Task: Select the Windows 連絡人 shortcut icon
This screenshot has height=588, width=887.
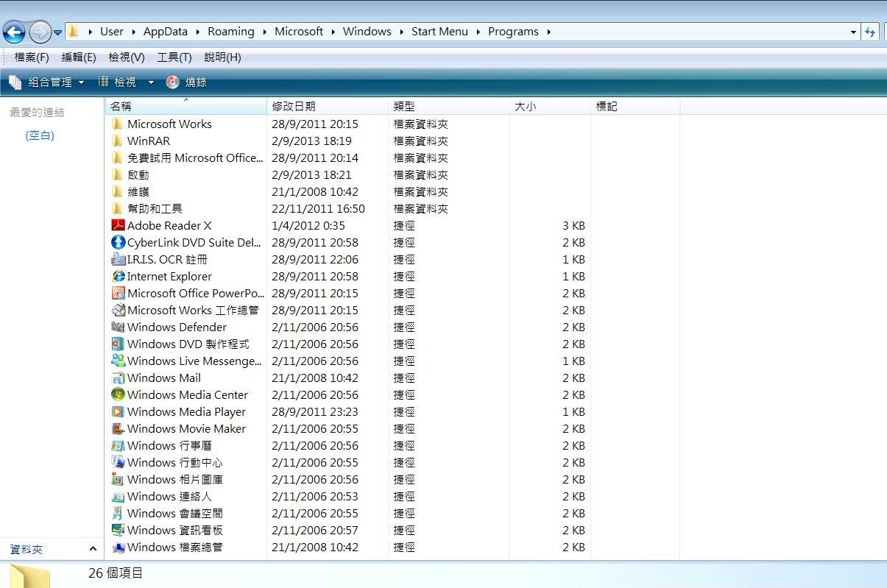Action: (118, 496)
